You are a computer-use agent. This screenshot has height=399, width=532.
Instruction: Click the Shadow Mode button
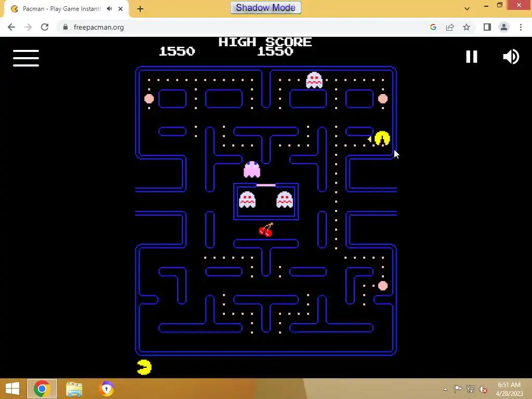click(265, 7)
